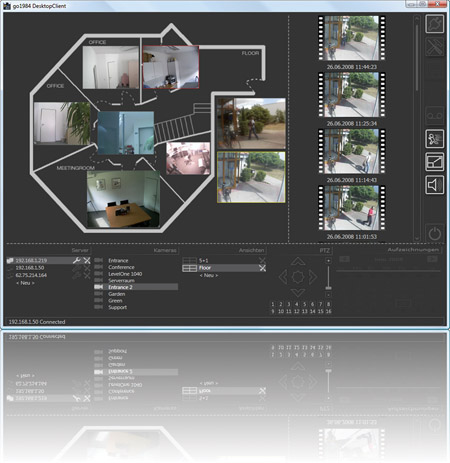Select server 62.75.214.164

(31, 275)
